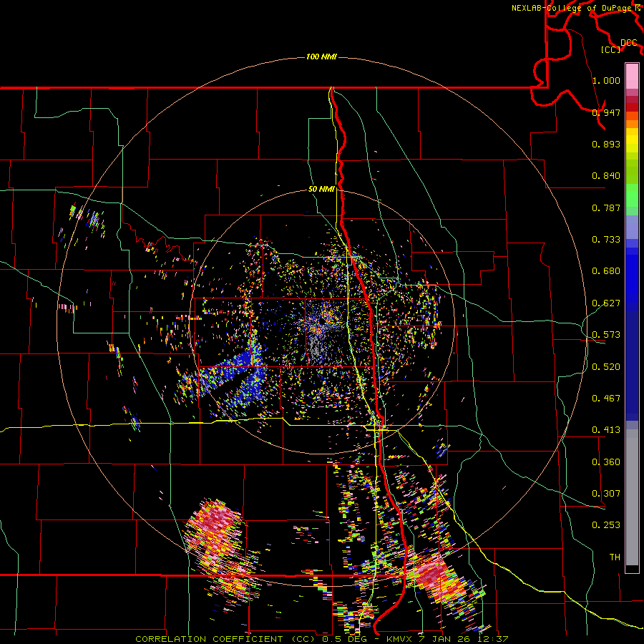Select the 0.733 scale value
The image size is (644, 644).
(x=606, y=239)
